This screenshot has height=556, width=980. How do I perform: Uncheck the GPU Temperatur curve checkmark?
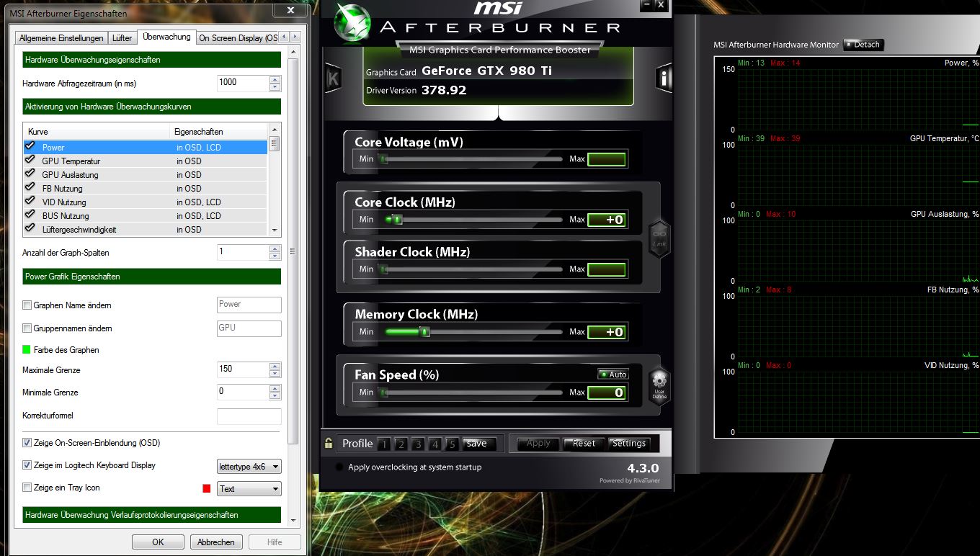30,160
